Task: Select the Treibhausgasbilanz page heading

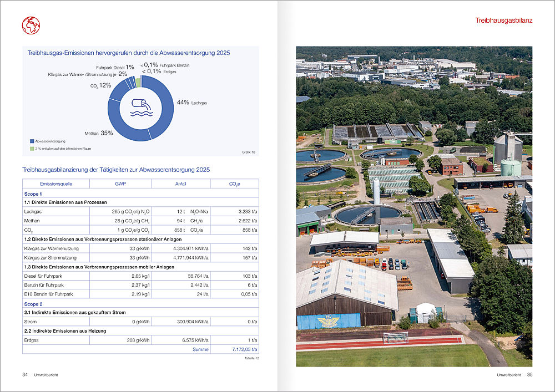Action: coord(503,21)
